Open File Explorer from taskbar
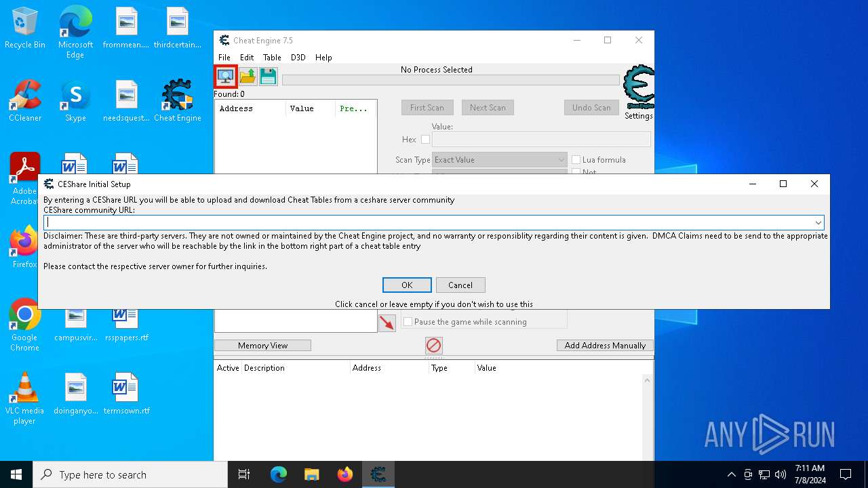This screenshot has width=868, height=488. (311, 474)
